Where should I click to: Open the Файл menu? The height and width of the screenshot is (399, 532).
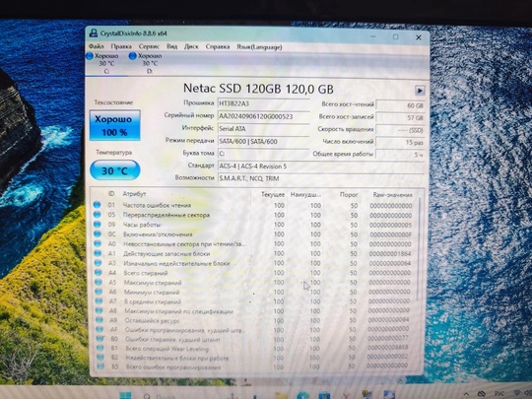[x=96, y=46]
